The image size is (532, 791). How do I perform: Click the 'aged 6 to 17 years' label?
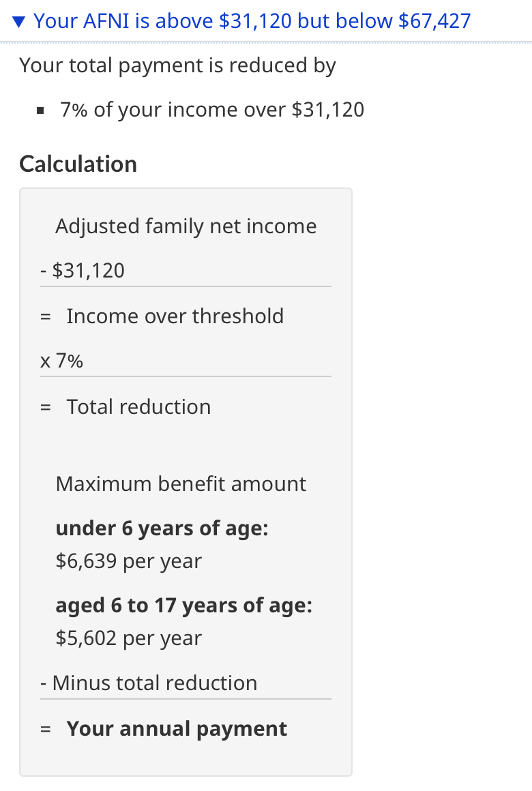[183, 606]
